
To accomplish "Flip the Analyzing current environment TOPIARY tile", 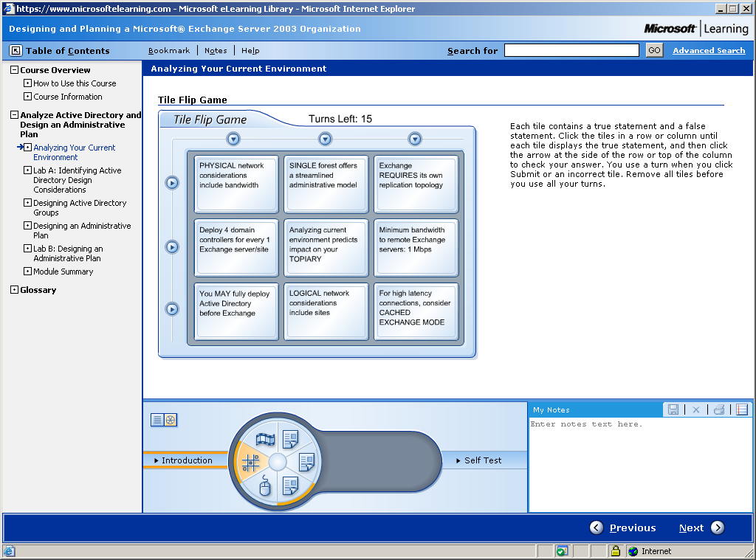I will point(326,248).
